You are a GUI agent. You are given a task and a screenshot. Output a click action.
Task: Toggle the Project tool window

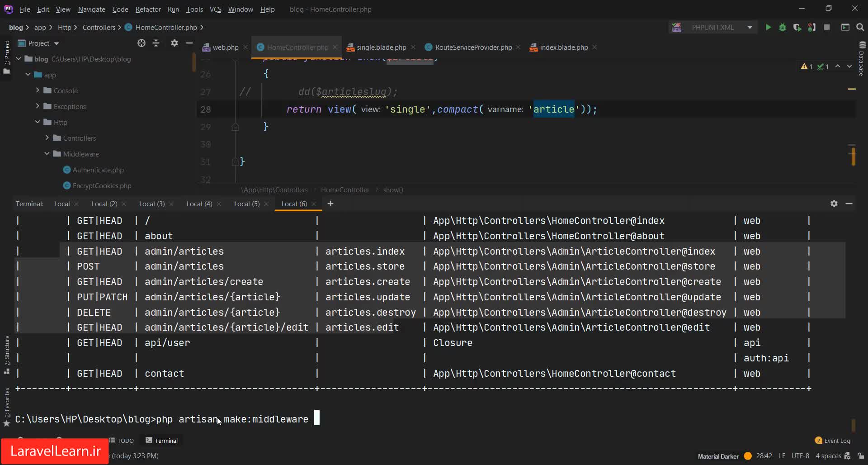coord(7,54)
